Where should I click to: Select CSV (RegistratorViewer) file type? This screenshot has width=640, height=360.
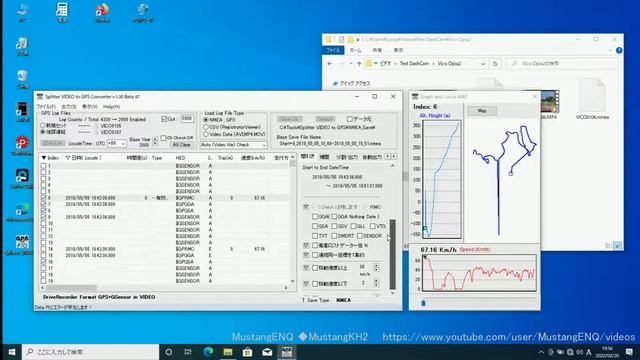tap(206, 127)
